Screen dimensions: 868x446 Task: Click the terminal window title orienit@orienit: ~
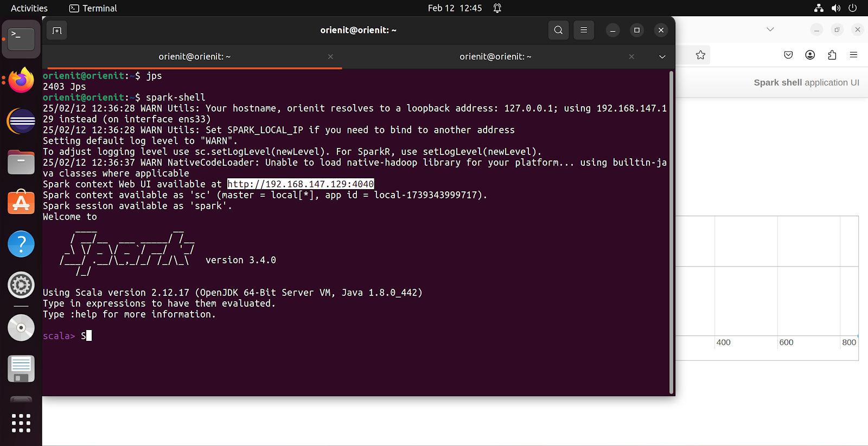pos(358,30)
